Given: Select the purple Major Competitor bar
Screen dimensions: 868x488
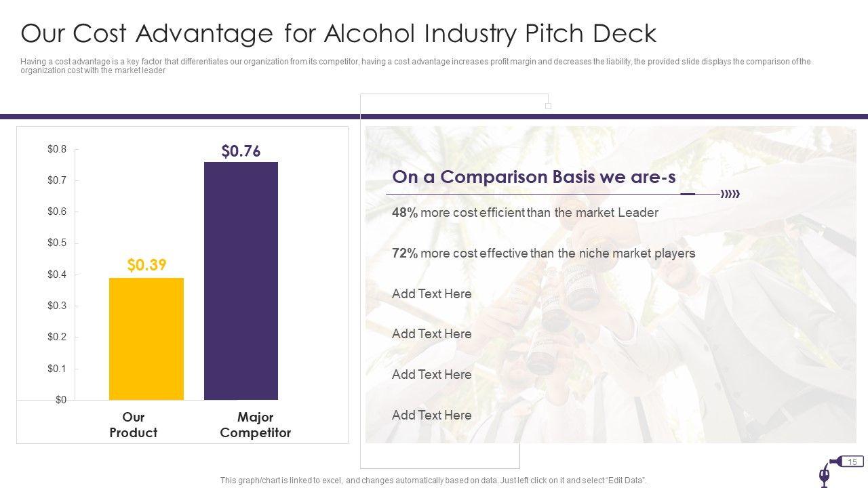Looking at the screenshot, I should click(241, 281).
